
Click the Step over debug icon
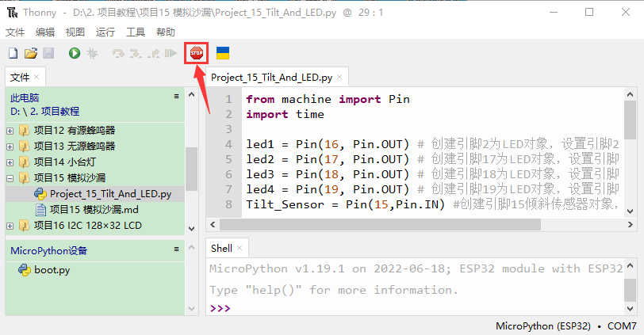click(118, 53)
